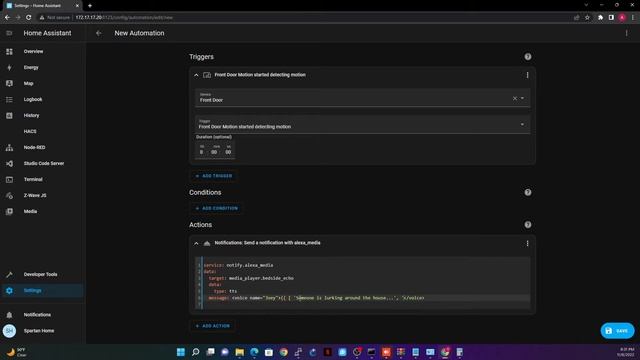Image resolution: width=640 pixels, height=360 pixels.
Task: Open the Front Door device dropdown arrow
Action: [522, 98]
